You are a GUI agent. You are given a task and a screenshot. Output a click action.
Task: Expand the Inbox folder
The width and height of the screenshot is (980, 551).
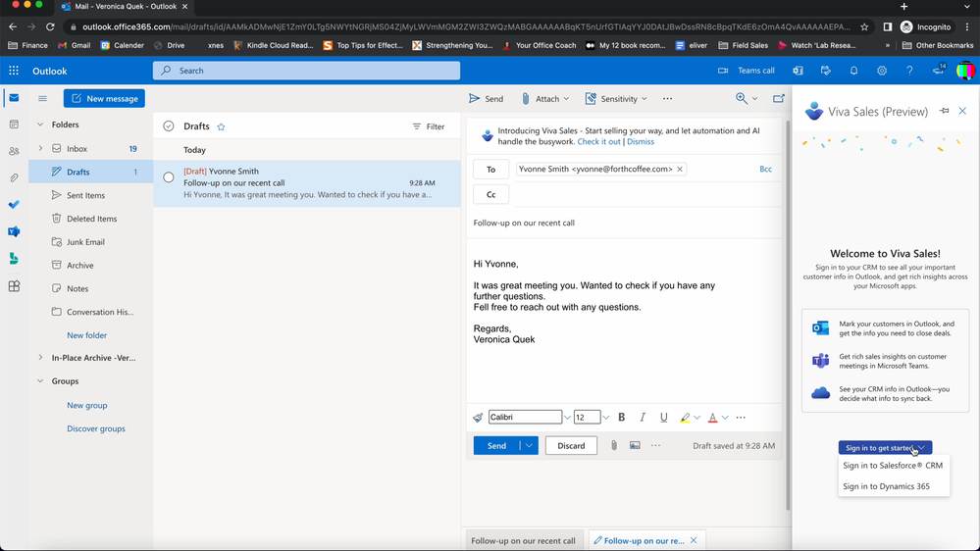tap(40, 148)
